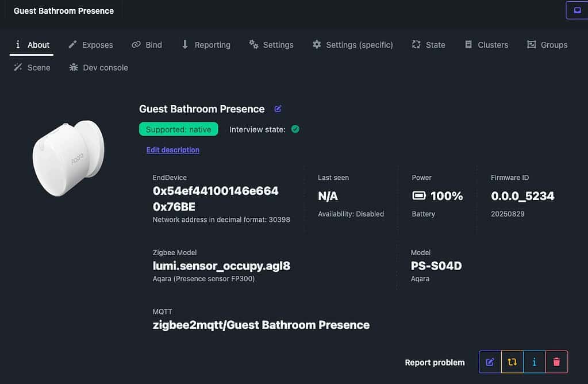The width and height of the screenshot is (588, 384).
Task: Switch to the Exposes tab
Action: pos(91,45)
